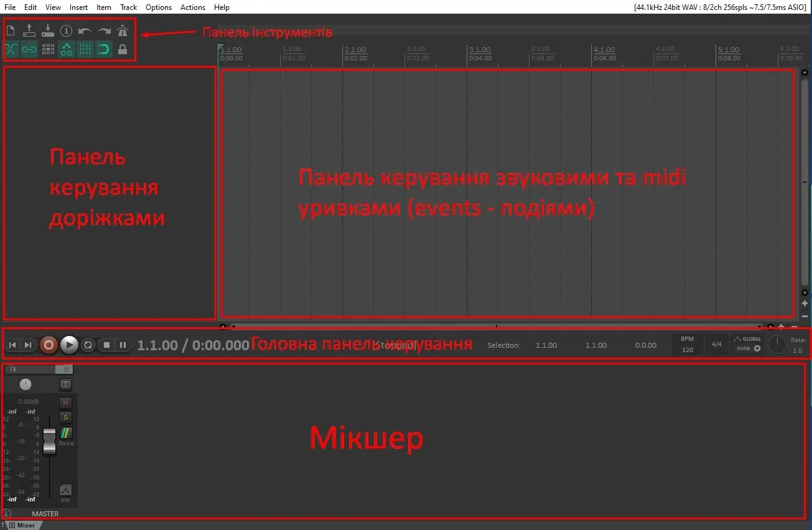Mute the master track with M
The image size is (812, 530).
point(66,403)
